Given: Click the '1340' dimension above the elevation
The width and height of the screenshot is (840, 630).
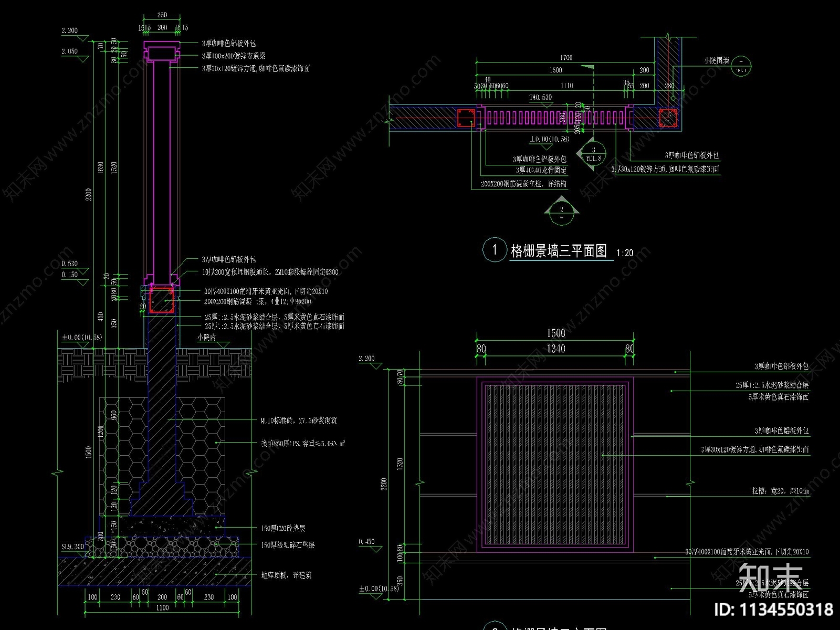Looking at the screenshot, I should pyautogui.click(x=556, y=349).
